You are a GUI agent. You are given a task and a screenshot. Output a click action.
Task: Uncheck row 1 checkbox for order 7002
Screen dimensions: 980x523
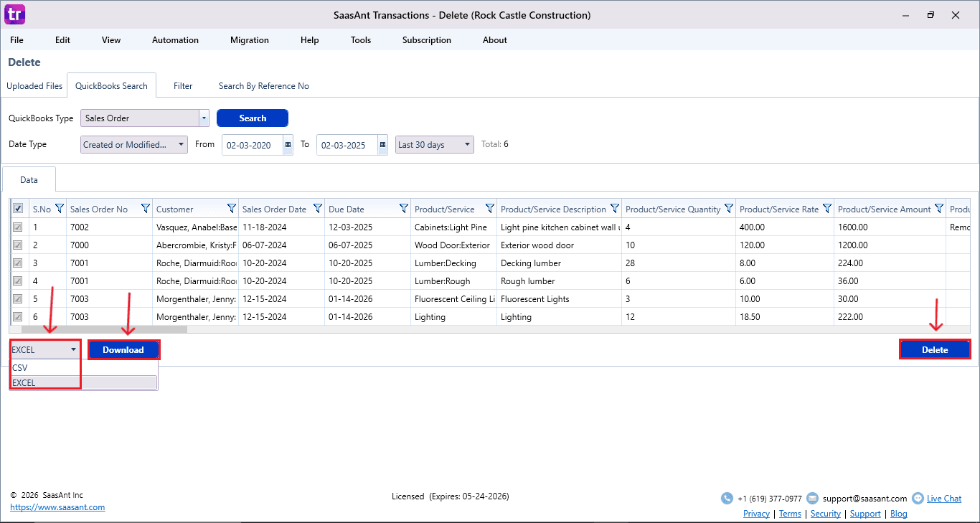coord(18,227)
